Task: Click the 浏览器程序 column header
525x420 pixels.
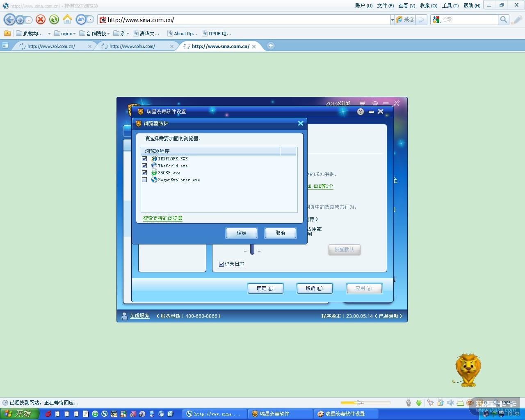Action: 210,151
